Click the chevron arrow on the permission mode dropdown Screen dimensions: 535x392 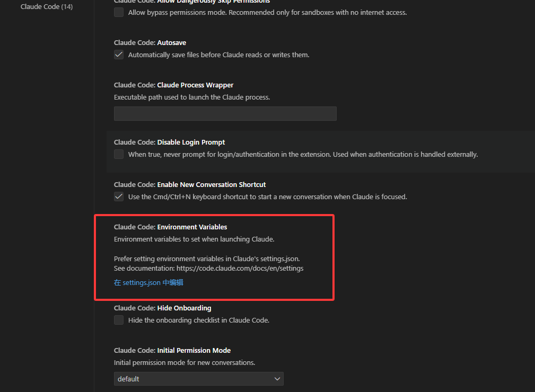pyautogui.click(x=277, y=379)
